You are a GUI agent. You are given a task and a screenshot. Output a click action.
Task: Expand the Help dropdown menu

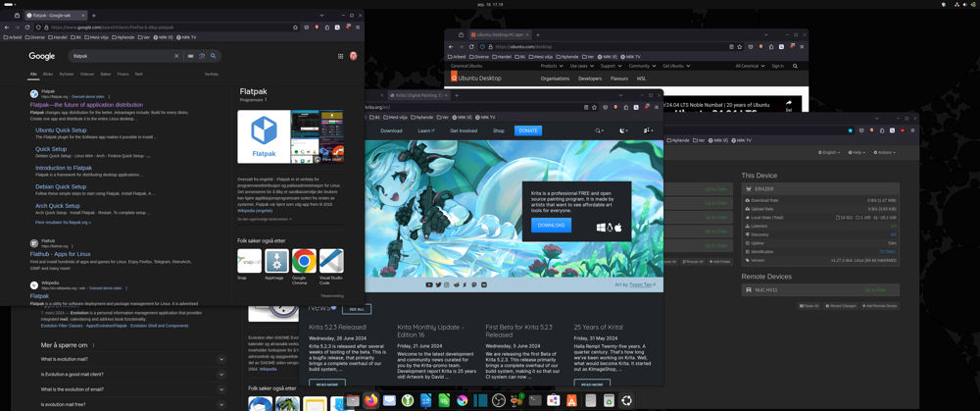pyautogui.click(x=857, y=152)
